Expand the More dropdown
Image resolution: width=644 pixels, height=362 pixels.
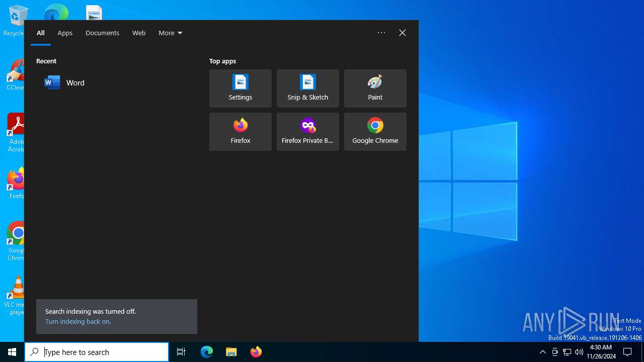pyautogui.click(x=171, y=33)
